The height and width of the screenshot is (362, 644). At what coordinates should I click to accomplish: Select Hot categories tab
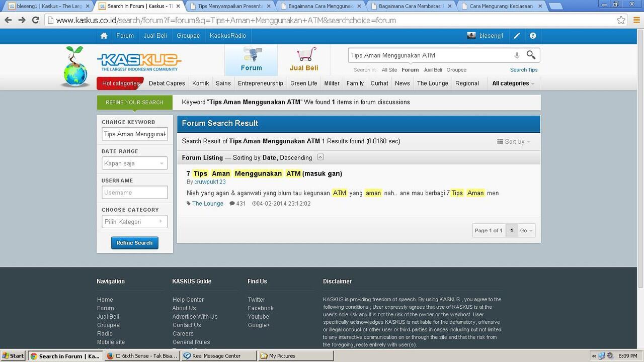[121, 83]
